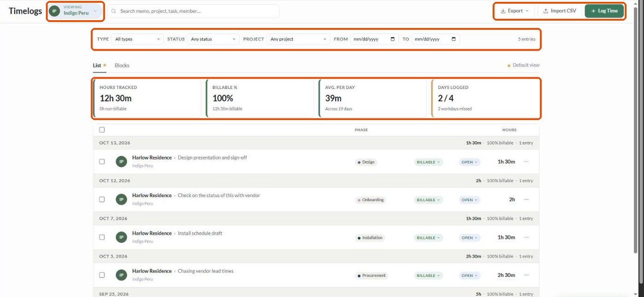This screenshot has height=297, width=644.
Task: Open more options for Design presentation entry
Action: click(526, 161)
